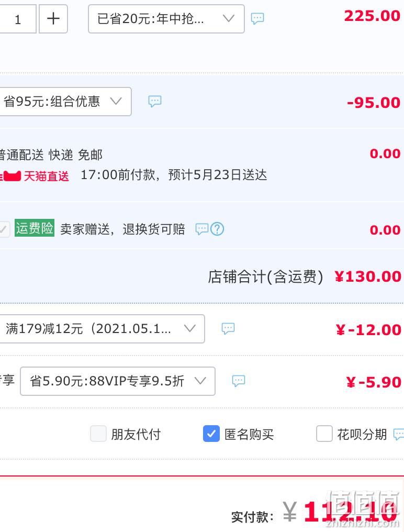The width and height of the screenshot is (404, 532).
Task: Expand the 省95元:组合优惠 dropdown
Action: [x=65, y=102]
